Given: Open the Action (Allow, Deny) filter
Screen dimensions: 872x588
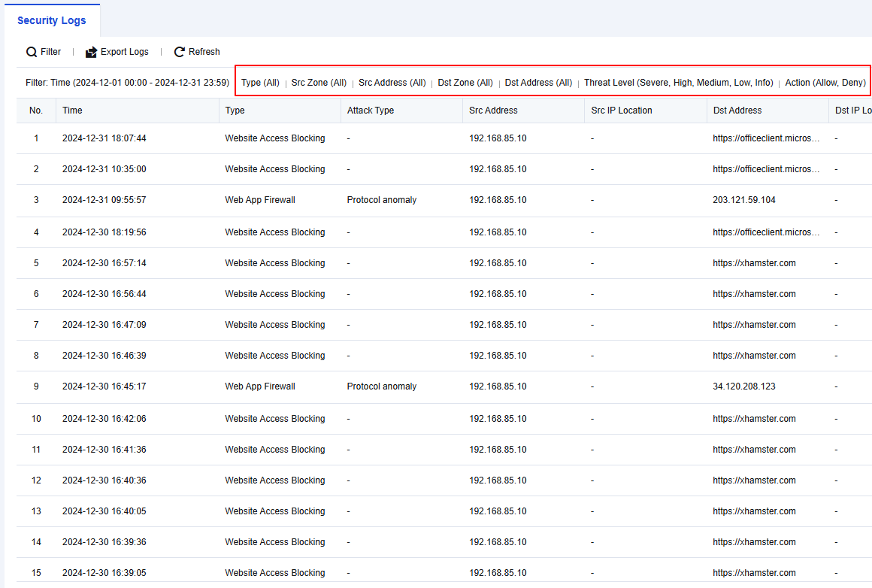Looking at the screenshot, I should [x=825, y=83].
